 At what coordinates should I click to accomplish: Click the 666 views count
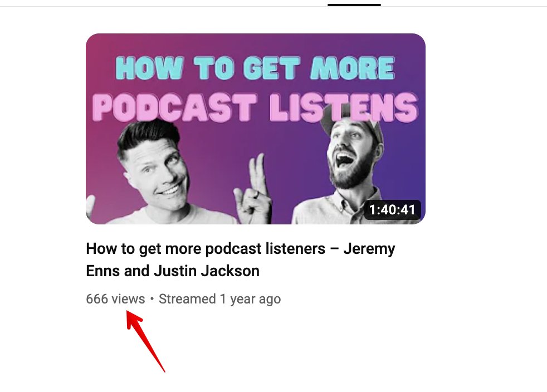tap(115, 299)
